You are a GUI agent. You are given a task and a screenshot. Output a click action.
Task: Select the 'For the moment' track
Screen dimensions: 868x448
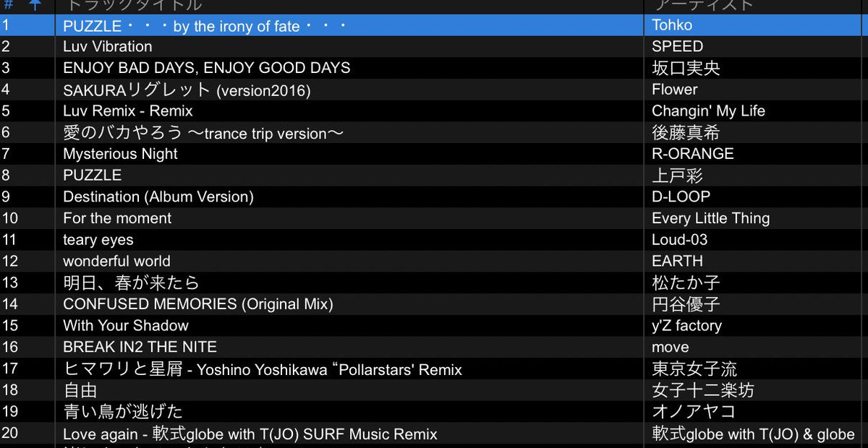pos(117,218)
